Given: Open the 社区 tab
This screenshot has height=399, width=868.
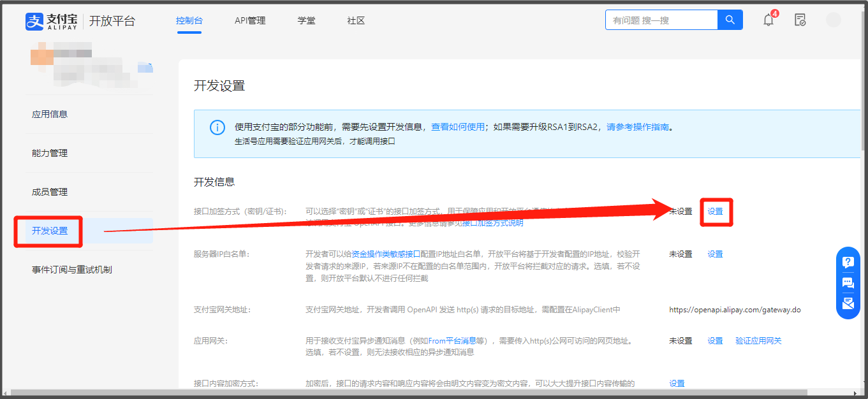Looking at the screenshot, I should coord(356,20).
